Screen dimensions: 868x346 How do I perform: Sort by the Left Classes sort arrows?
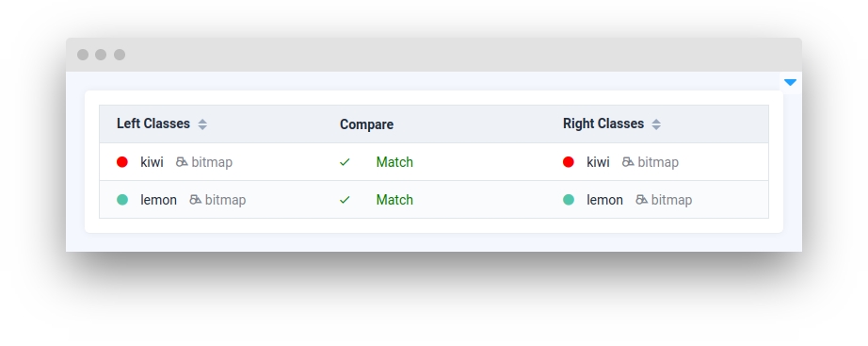click(x=202, y=124)
